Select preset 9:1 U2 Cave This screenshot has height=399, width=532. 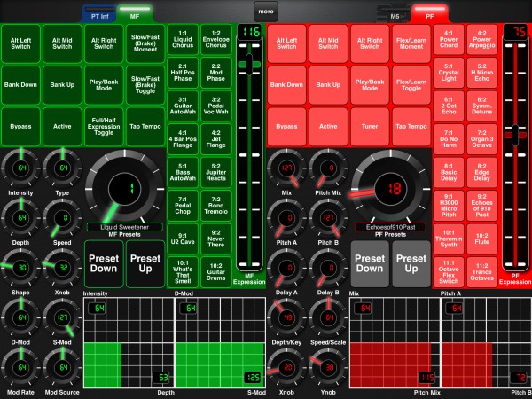pyautogui.click(x=183, y=239)
